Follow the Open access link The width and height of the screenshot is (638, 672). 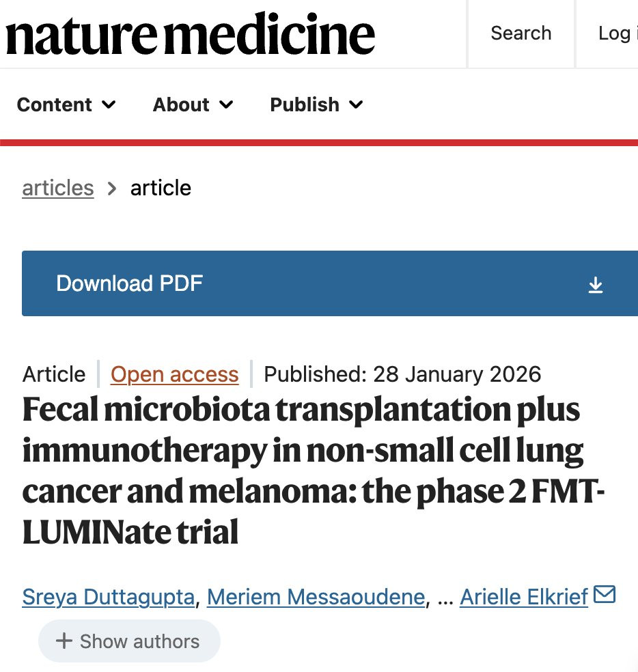(174, 374)
